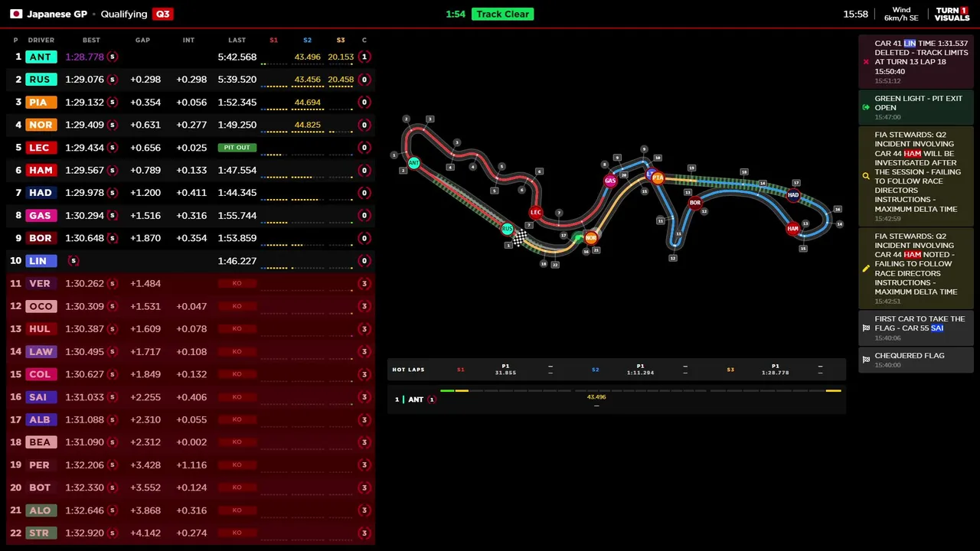Click the flag icon beside Chequered Flag message
The image size is (980, 551).
click(x=866, y=360)
